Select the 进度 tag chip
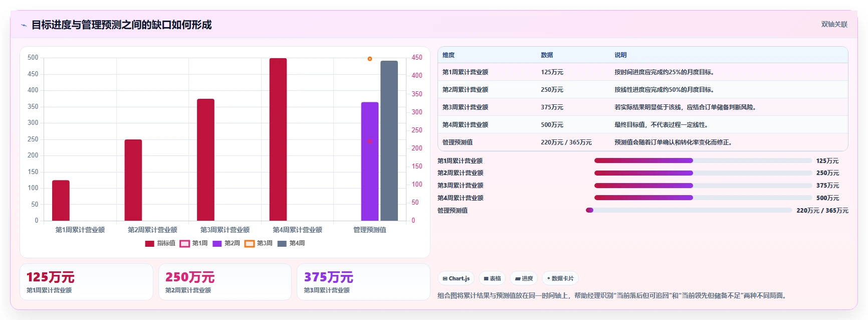Viewport: 868px width, 320px height. (x=524, y=278)
